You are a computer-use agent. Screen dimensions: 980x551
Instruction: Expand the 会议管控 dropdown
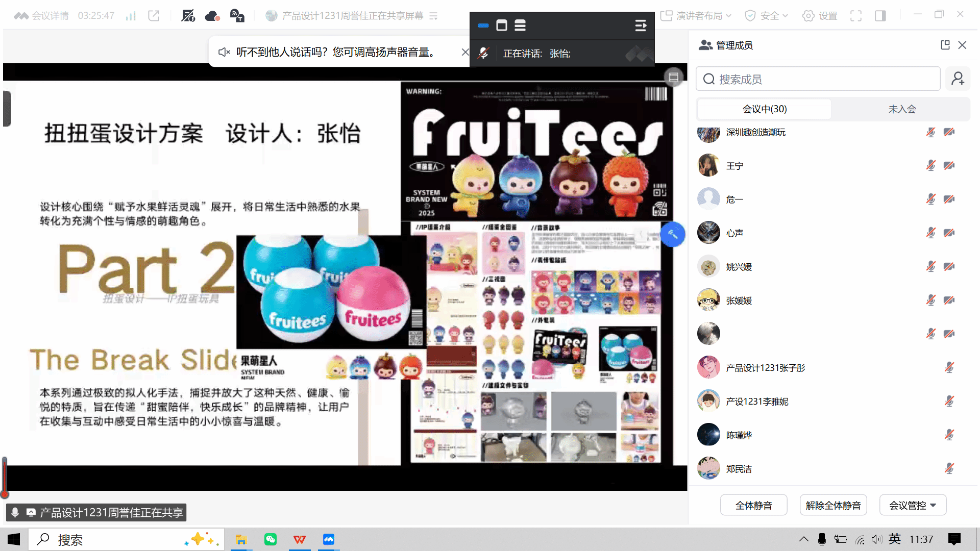(x=913, y=505)
